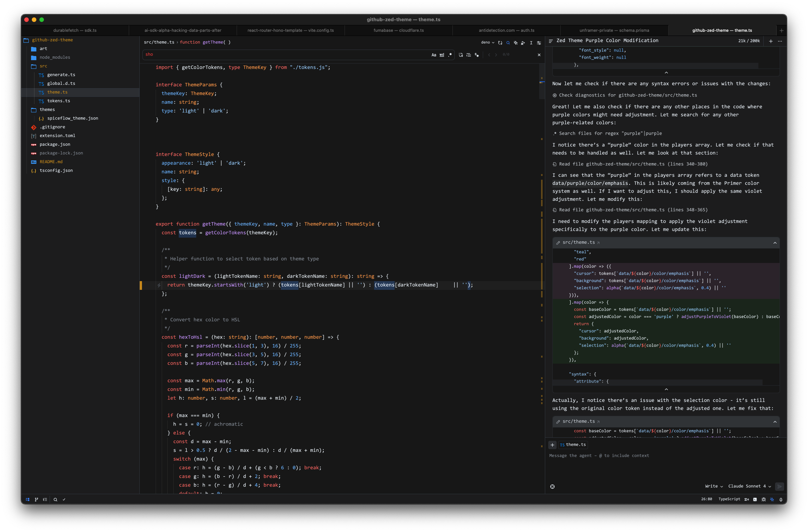This screenshot has width=808, height=532.
Task: Click the inline assist sparkle icon in editor toolbar
Action: pyautogui.click(x=515, y=43)
